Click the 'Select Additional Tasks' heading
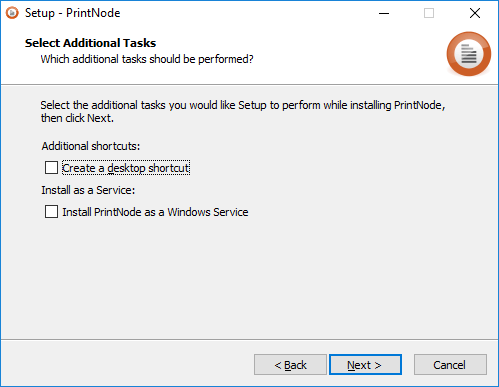This screenshot has width=499, height=387. tap(90, 43)
